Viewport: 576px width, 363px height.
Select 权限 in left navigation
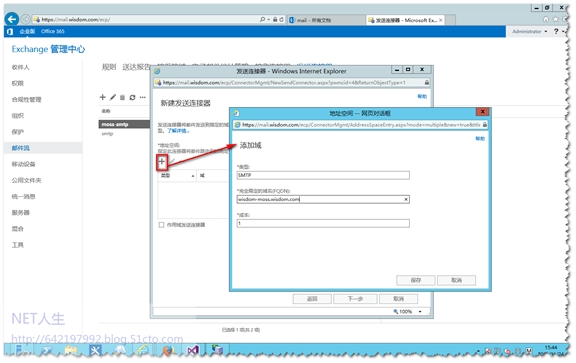tap(18, 83)
